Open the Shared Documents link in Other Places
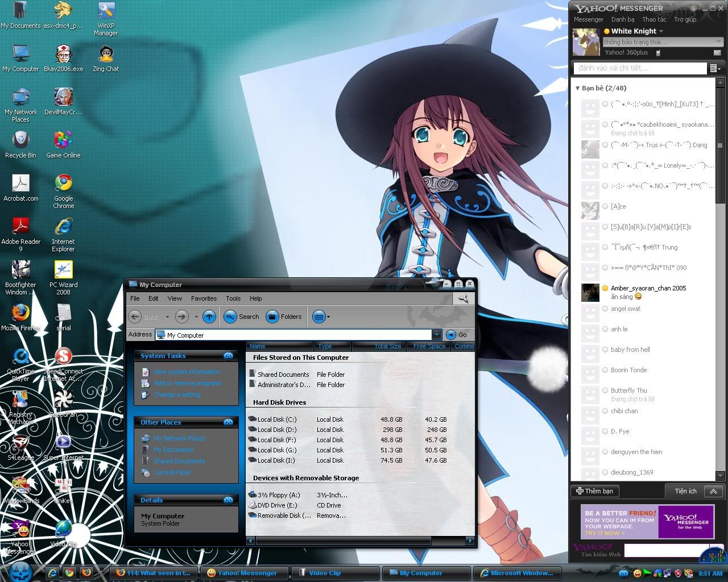The image size is (728, 582). (179, 461)
